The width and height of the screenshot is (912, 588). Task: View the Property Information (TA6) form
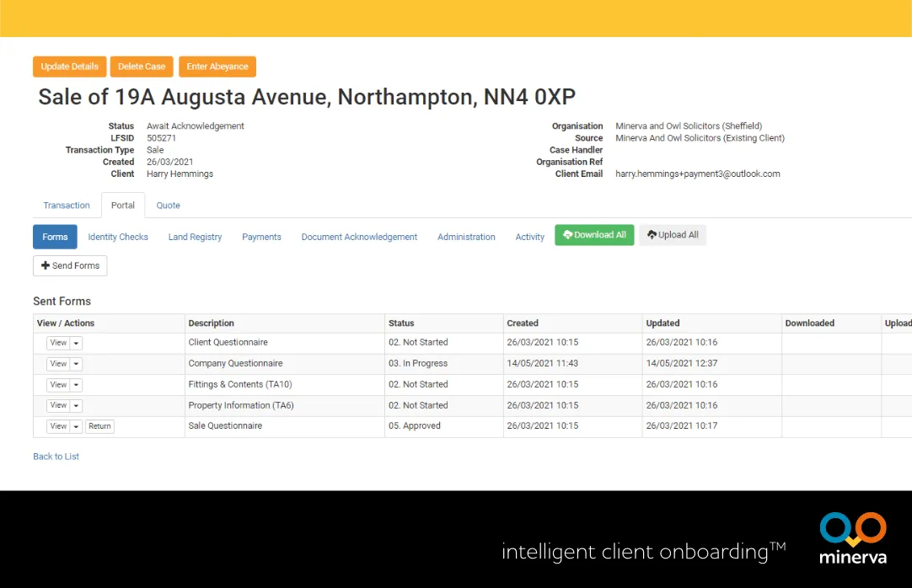click(58, 405)
